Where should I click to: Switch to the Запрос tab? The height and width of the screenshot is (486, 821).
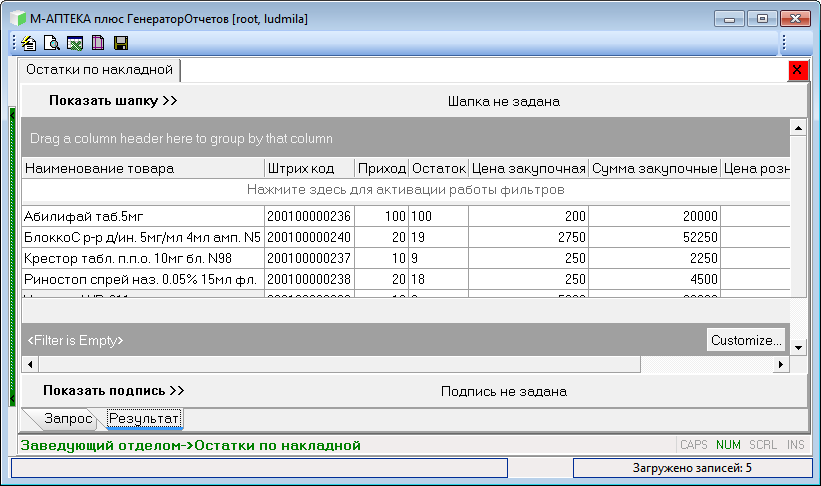(x=68, y=418)
